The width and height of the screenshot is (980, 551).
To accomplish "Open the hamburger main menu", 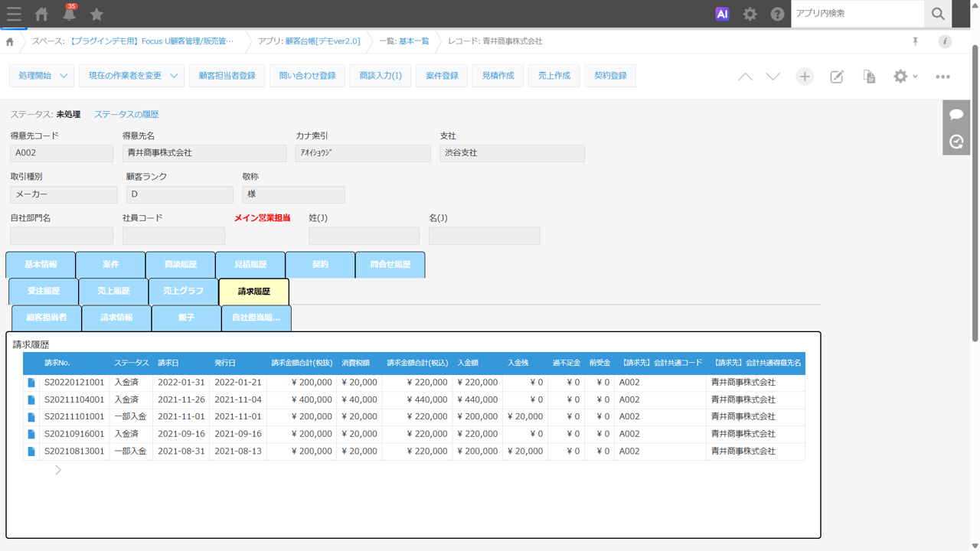I will [x=14, y=14].
